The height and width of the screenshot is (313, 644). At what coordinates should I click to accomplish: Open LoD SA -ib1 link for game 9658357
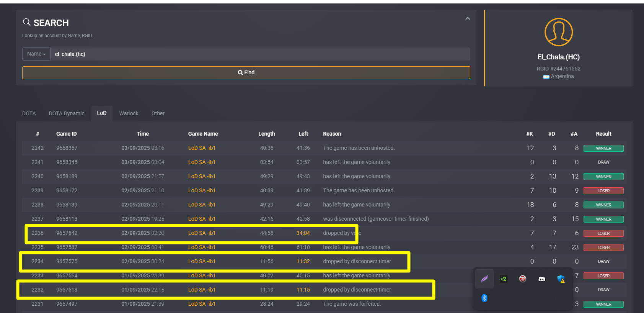tap(202, 148)
